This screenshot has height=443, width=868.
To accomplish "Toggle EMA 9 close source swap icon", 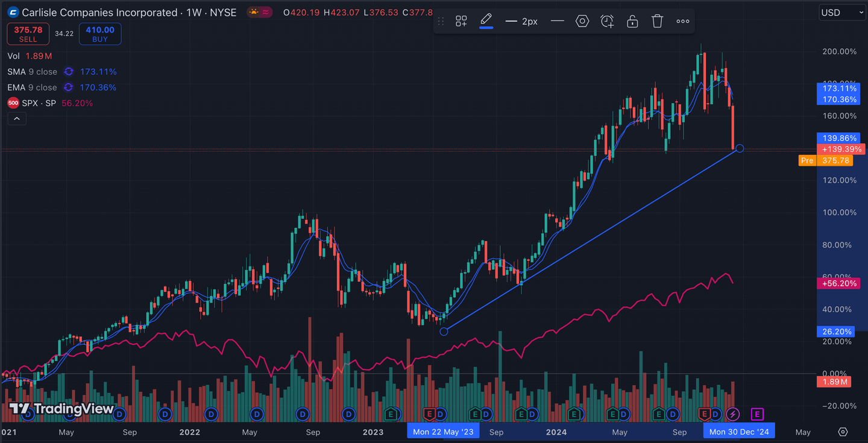I will click(68, 87).
